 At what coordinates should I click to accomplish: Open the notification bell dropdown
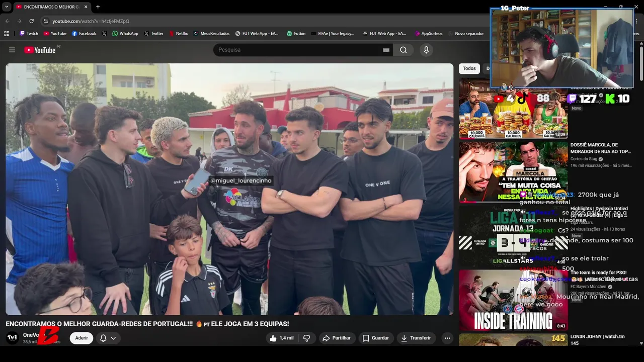(x=108, y=338)
